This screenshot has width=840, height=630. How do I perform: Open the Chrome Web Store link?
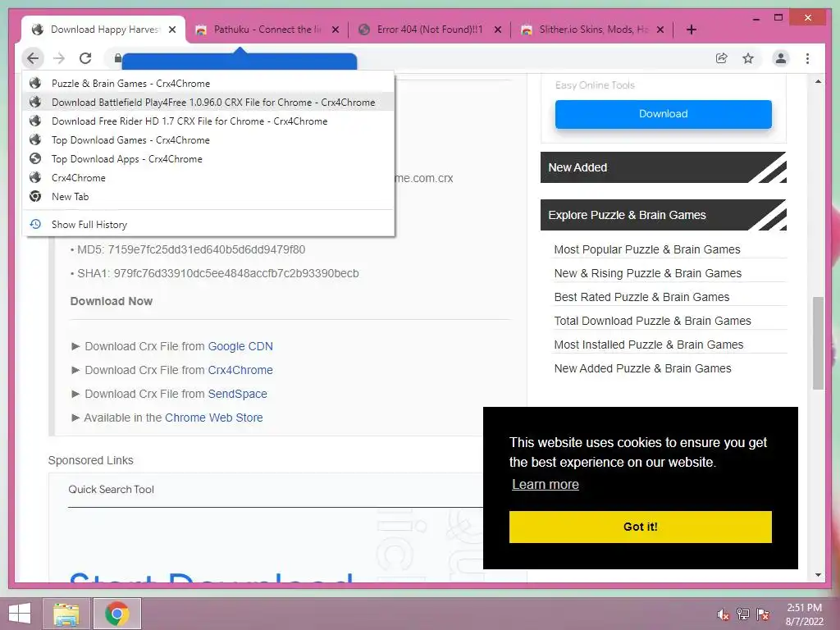(x=214, y=418)
